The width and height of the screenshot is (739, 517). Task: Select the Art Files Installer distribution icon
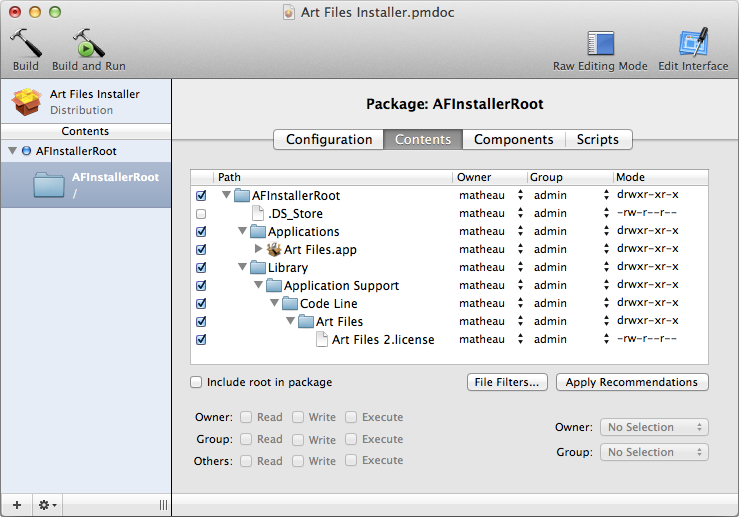pyautogui.click(x=26, y=101)
